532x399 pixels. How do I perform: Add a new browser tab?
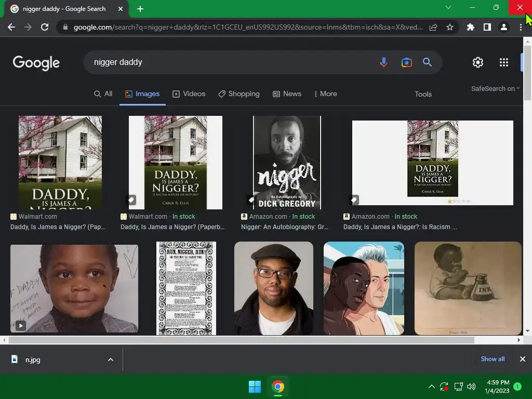tap(140, 9)
